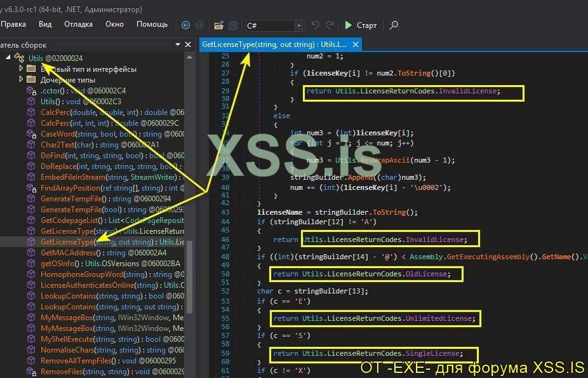Open the Вид menu
This screenshot has width=588, height=378.
point(45,24)
